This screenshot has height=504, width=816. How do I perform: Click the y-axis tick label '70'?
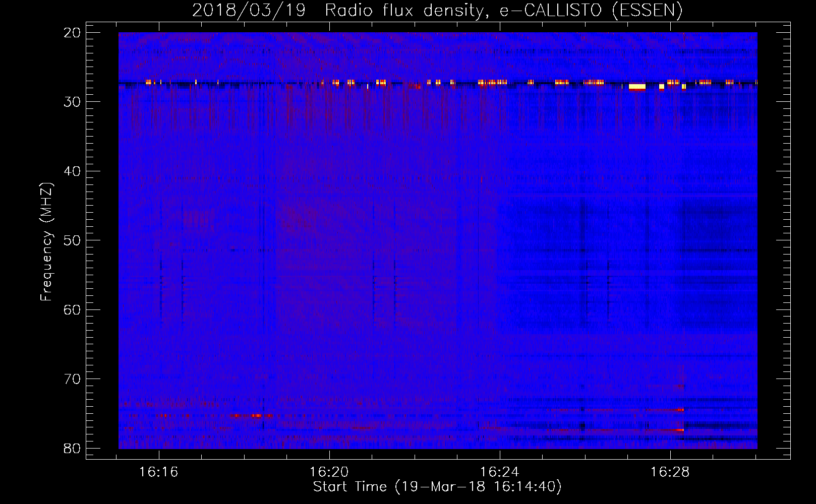click(73, 379)
